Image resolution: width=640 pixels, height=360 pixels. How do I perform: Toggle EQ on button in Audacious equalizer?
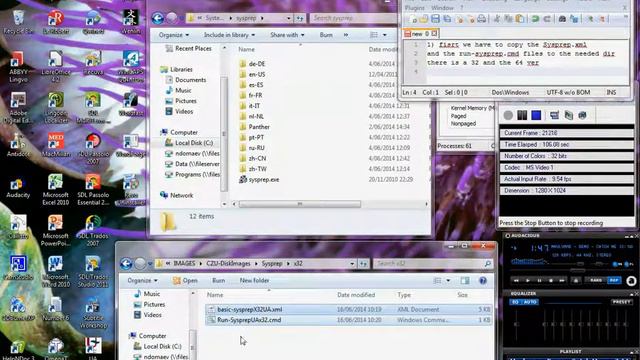point(515,302)
